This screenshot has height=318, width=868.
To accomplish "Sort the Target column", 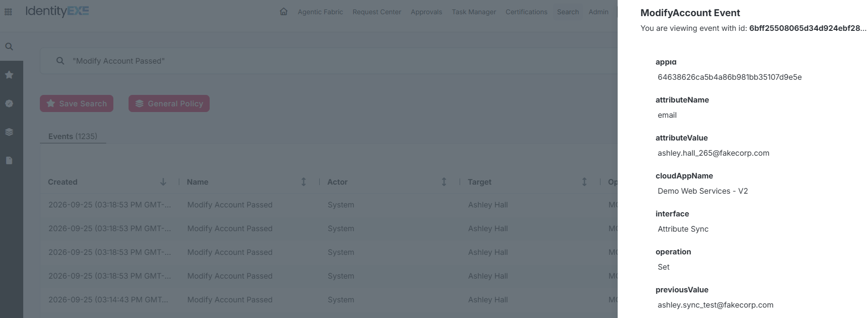I will (584, 182).
